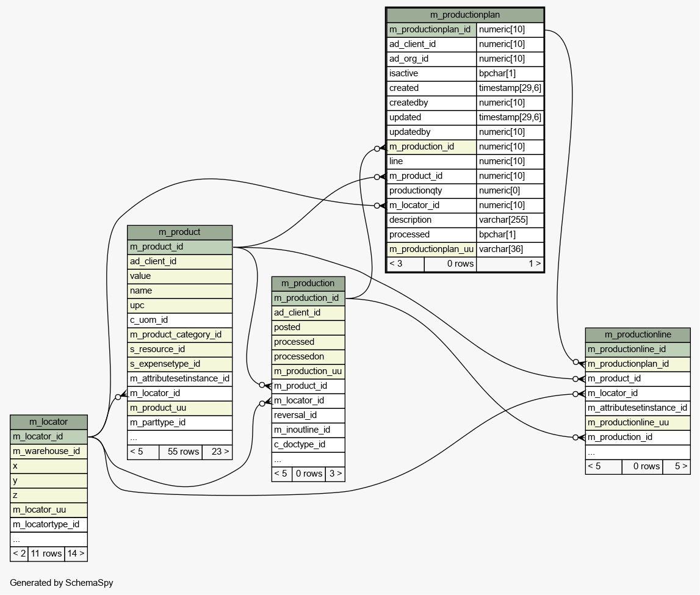This screenshot has height=595, width=700.
Task: Select m_warehouse_id column in m_locator
Action: click(49, 451)
